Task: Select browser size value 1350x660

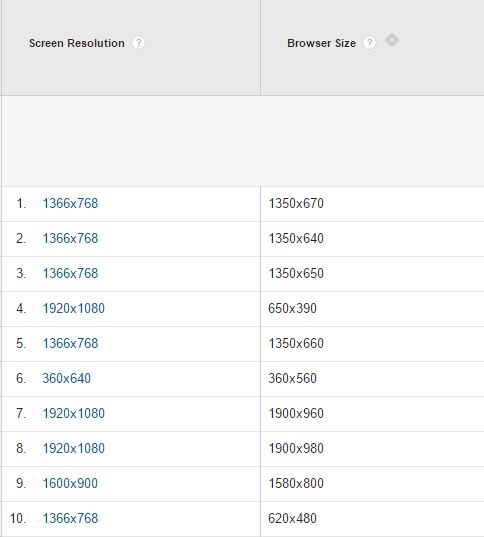Action: (296, 344)
